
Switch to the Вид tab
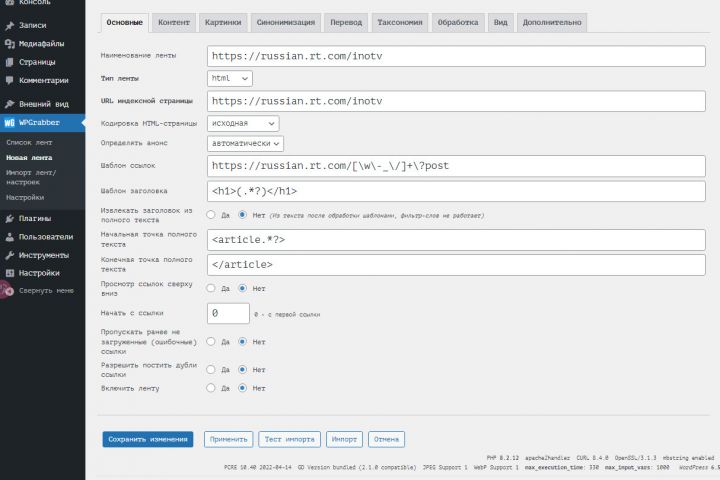pyautogui.click(x=501, y=23)
